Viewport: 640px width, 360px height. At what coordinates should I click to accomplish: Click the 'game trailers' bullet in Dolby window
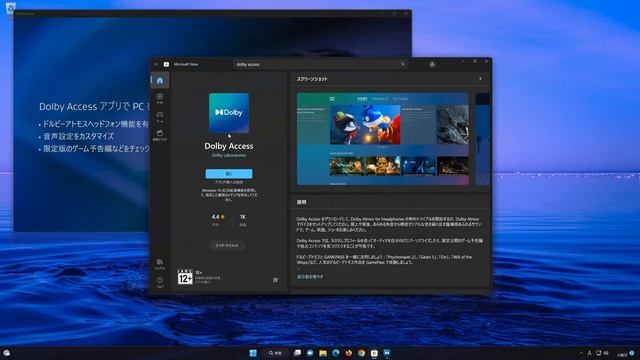pos(94,149)
